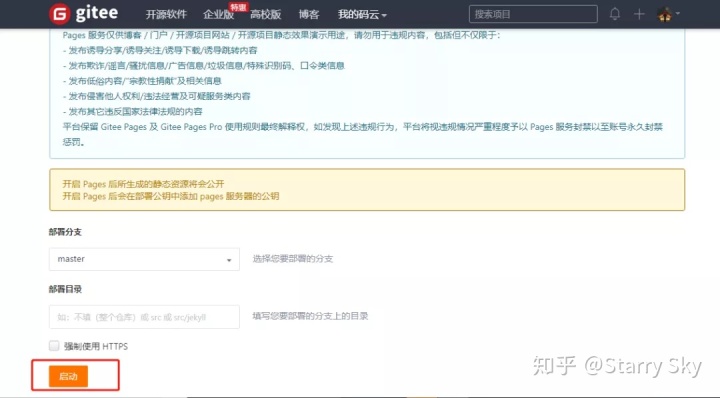720x398 pixels.
Task: Click the 开启 Pages 后所生成的静态资源将会公开 notice
Action: 143,184
